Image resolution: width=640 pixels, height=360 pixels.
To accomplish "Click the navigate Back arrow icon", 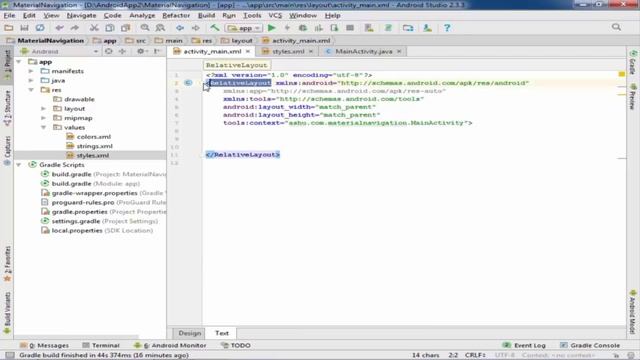I will pyautogui.click(x=180, y=28).
